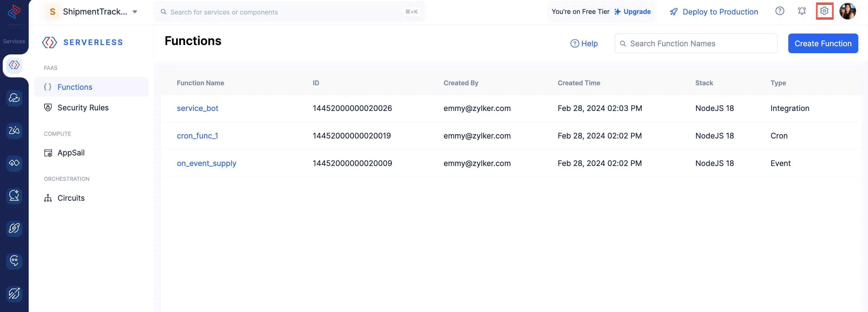The height and width of the screenshot is (312, 868).
Task: Open the Zia service icon
Action: pyautogui.click(x=14, y=130)
